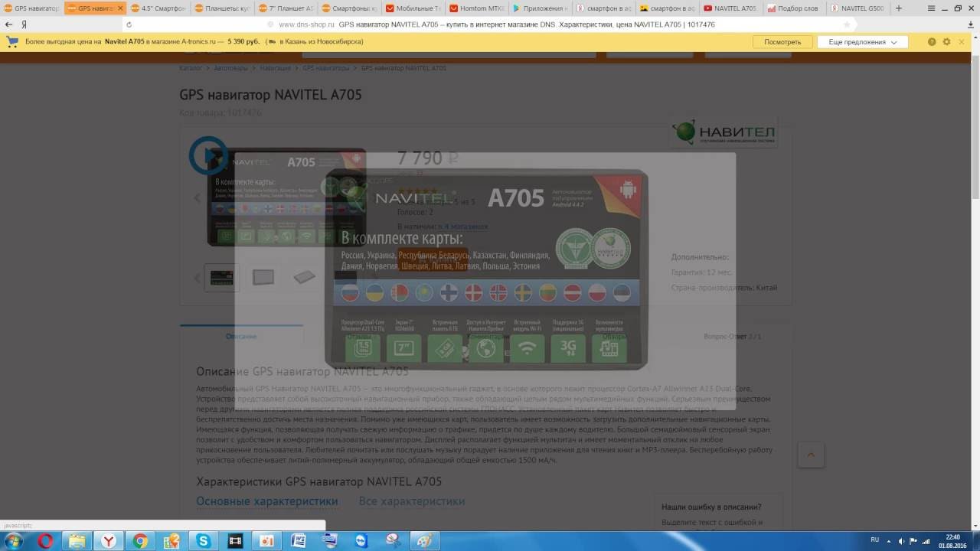Click the RU language indicator
This screenshot has height=551, width=980.
(x=875, y=540)
